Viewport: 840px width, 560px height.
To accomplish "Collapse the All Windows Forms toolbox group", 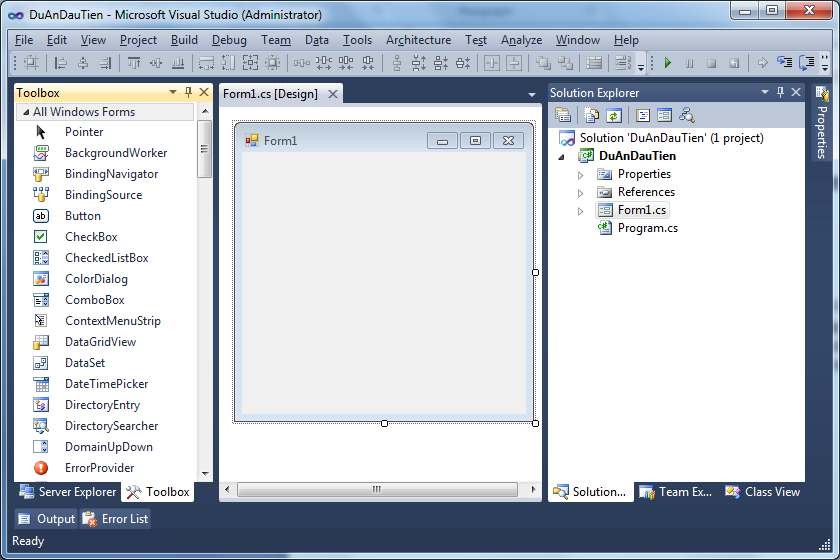I will (x=24, y=112).
